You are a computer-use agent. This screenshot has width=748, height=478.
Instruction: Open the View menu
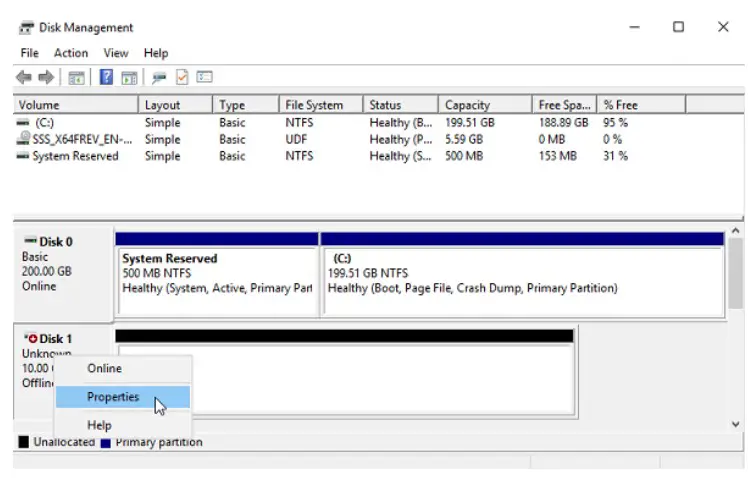[x=116, y=53]
